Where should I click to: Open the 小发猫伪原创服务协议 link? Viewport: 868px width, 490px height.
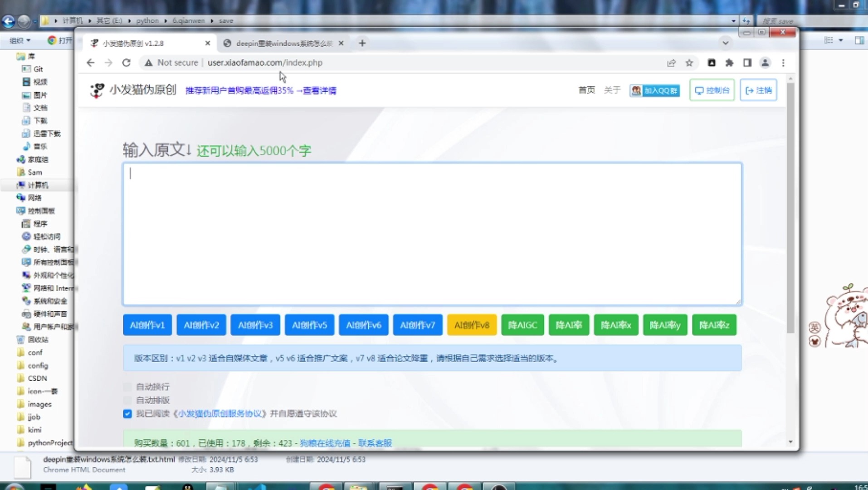[220, 414]
